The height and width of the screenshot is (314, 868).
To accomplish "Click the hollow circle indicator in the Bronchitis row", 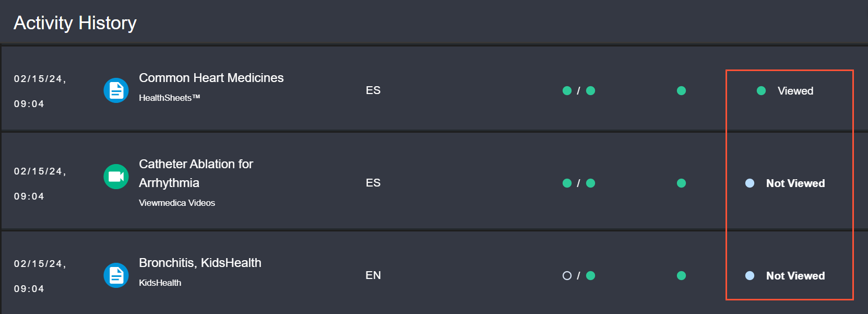I will point(567,275).
